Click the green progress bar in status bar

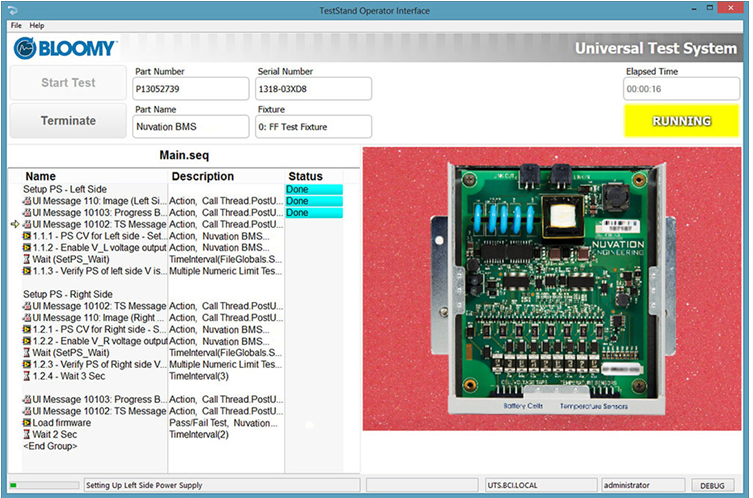[45, 485]
